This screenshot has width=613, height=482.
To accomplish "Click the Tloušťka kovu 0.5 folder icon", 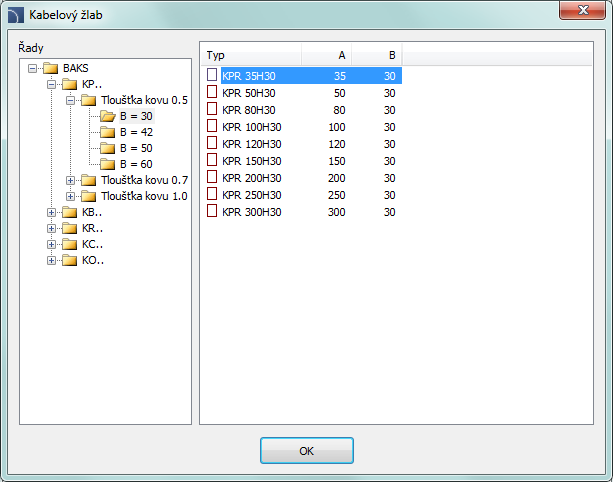I will click(x=88, y=100).
